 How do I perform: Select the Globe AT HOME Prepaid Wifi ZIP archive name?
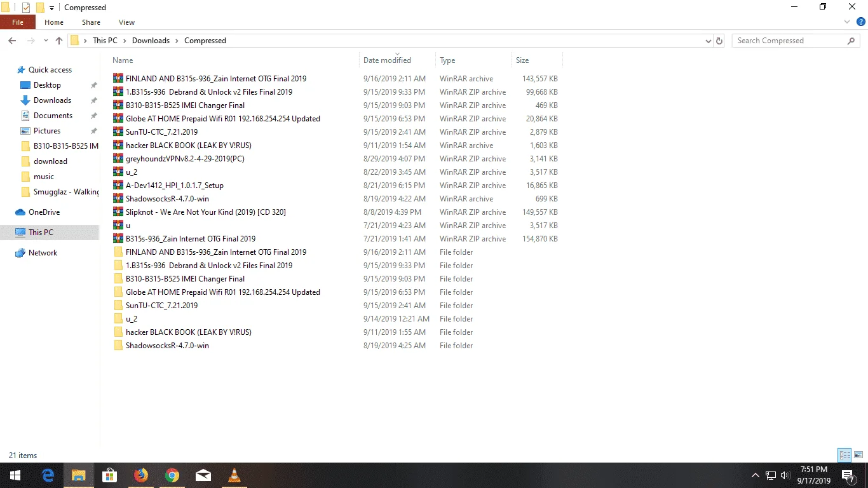223,119
